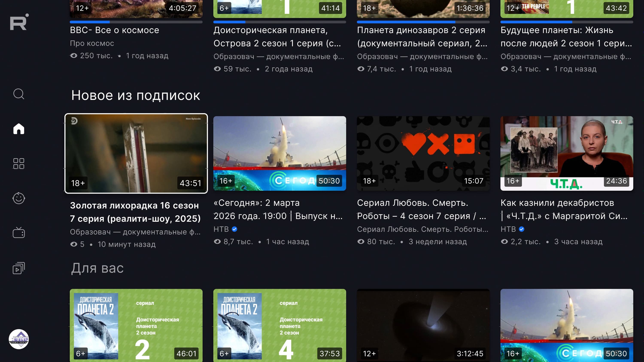Image resolution: width=644 pixels, height=362 pixels.
Task: Open НТВ channel link under «Сегодня»
Action: (x=221, y=229)
